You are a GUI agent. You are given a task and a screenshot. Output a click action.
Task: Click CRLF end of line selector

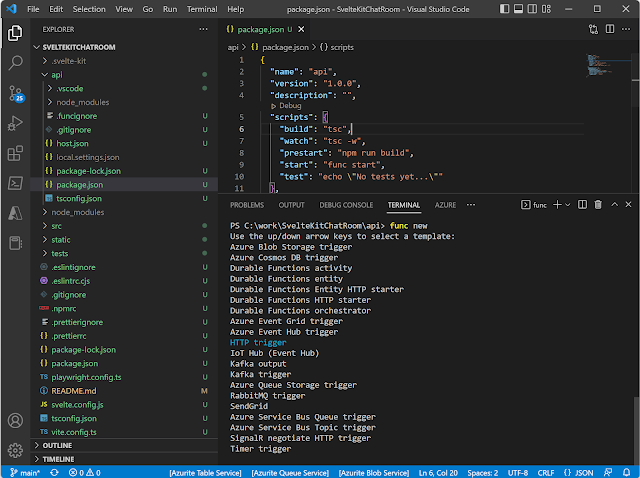click(x=546, y=473)
